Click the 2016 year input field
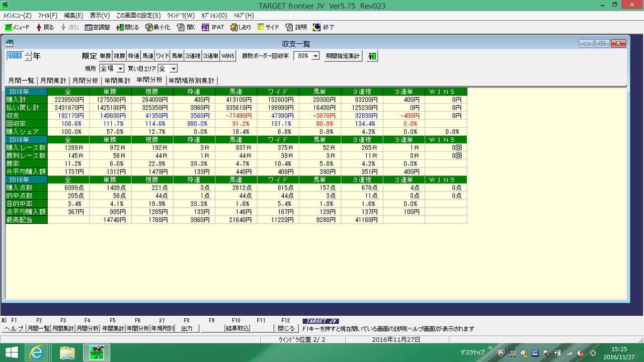644x362 pixels. coord(15,56)
